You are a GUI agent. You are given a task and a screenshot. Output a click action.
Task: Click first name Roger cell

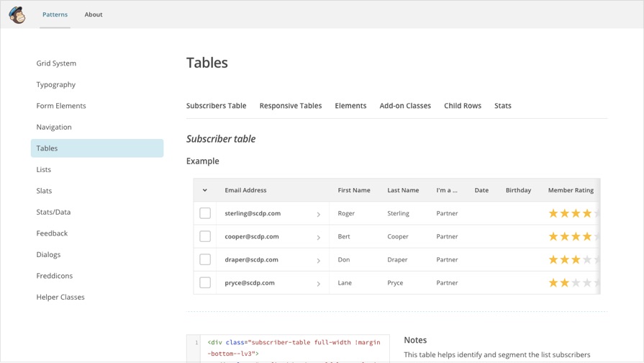point(346,213)
